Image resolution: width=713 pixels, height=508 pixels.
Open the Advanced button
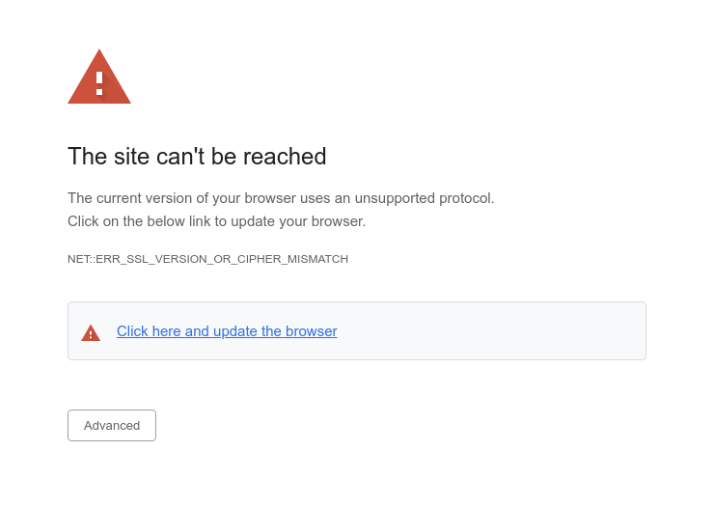(x=111, y=425)
